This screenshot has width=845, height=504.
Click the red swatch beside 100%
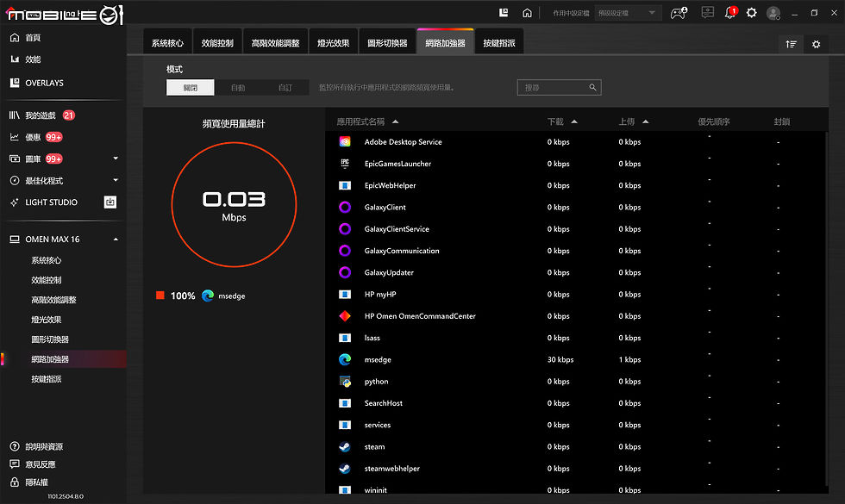(160, 295)
